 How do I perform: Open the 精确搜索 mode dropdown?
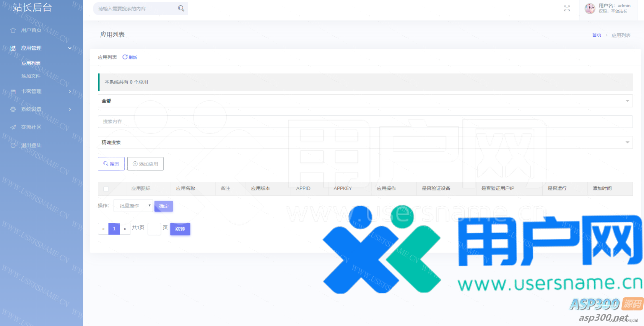(x=365, y=143)
